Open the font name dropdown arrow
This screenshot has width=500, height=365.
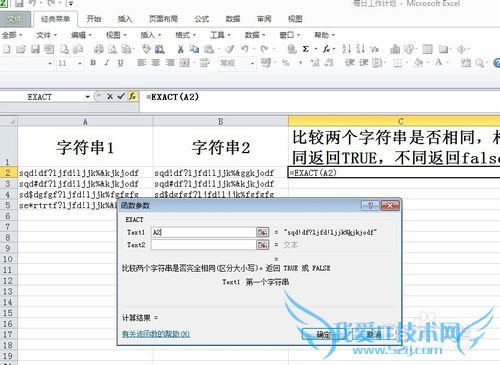[50, 63]
